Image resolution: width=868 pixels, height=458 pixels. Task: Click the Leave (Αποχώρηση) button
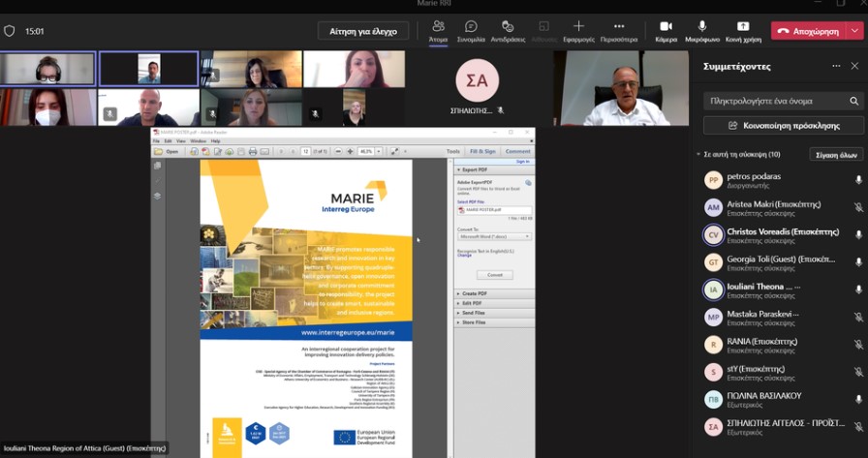tap(809, 31)
